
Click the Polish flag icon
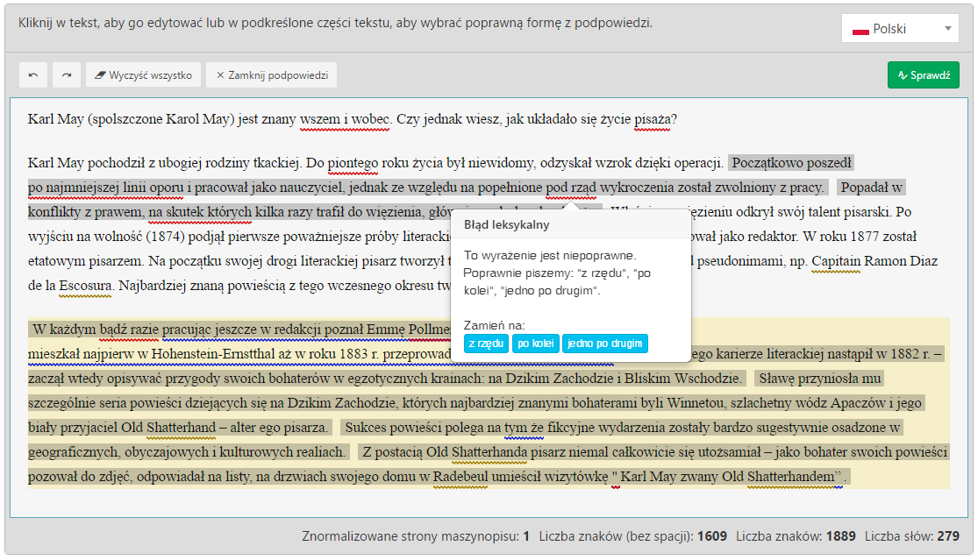[860, 30]
